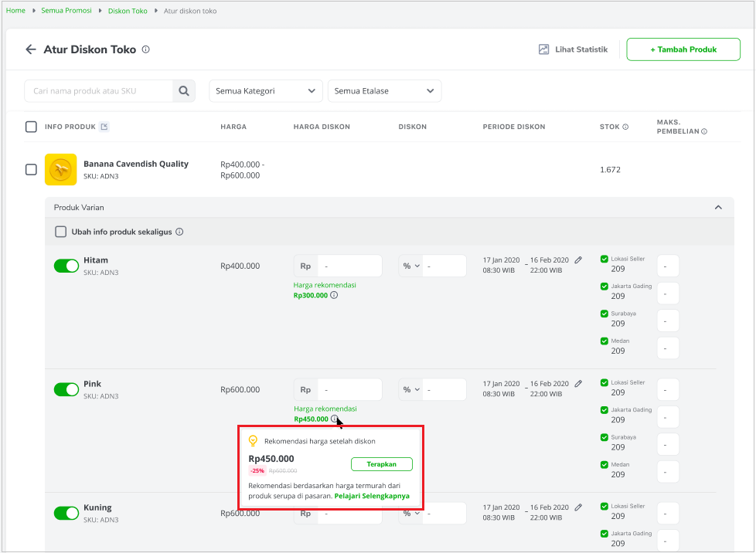The height and width of the screenshot is (553, 756).
Task: Uncheck Medan for Pink variant
Action: point(604,465)
